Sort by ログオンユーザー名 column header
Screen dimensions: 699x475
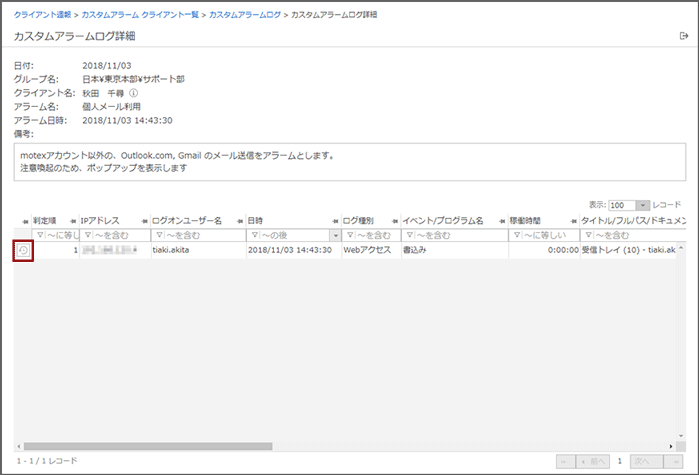pyautogui.click(x=187, y=220)
